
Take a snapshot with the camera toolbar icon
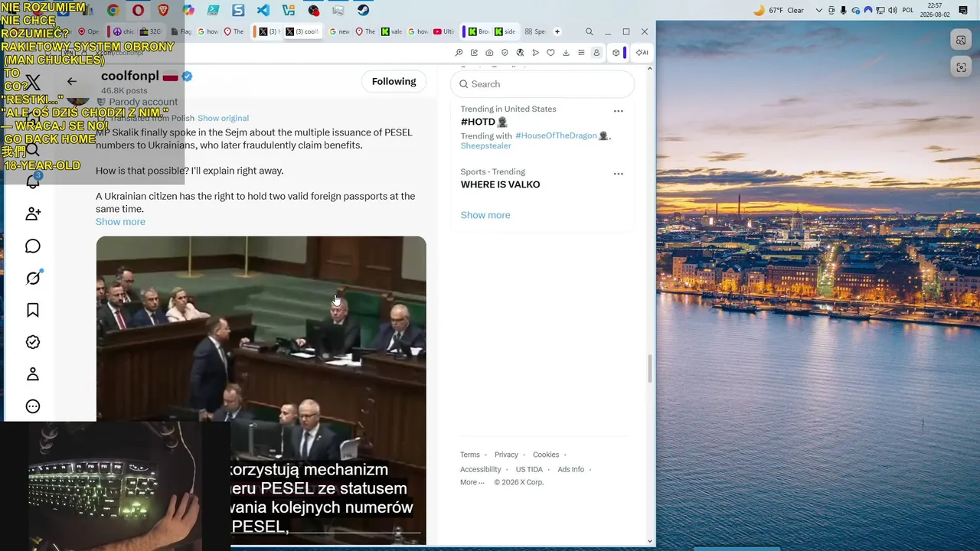click(489, 53)
